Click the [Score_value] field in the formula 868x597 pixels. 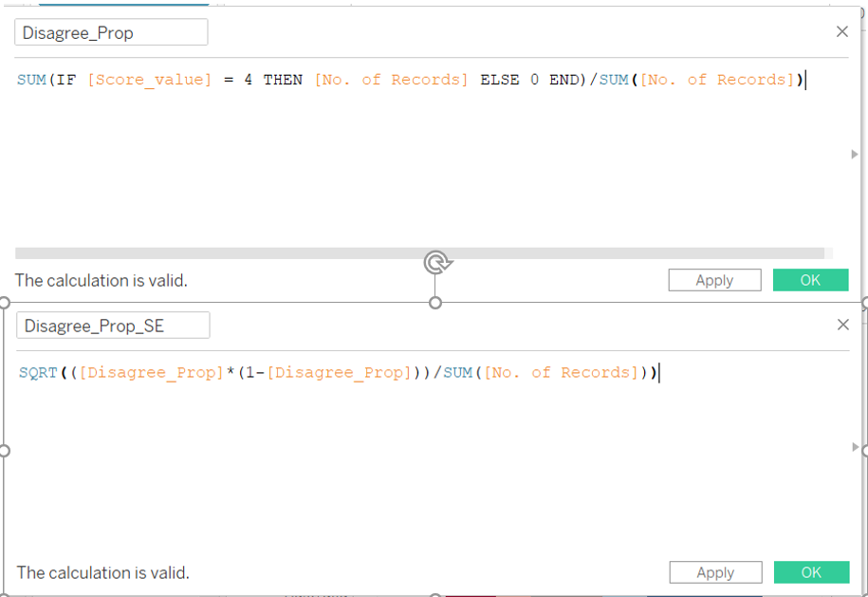(149, 80)
